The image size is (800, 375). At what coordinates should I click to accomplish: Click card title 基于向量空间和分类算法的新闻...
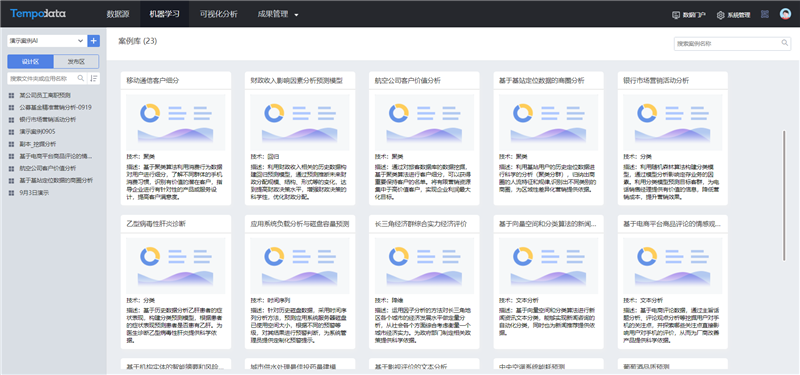point(547,224)
